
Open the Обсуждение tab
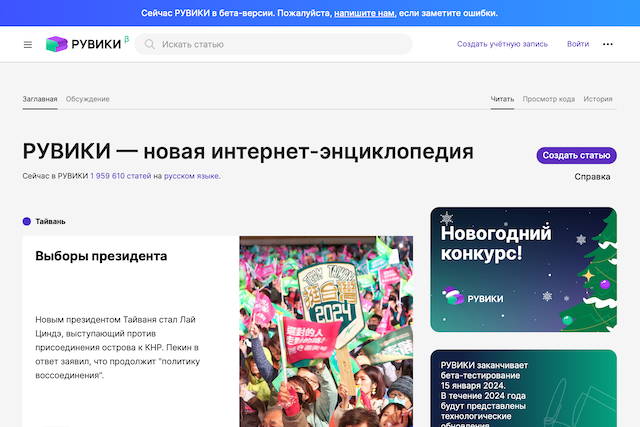[87, 99]
